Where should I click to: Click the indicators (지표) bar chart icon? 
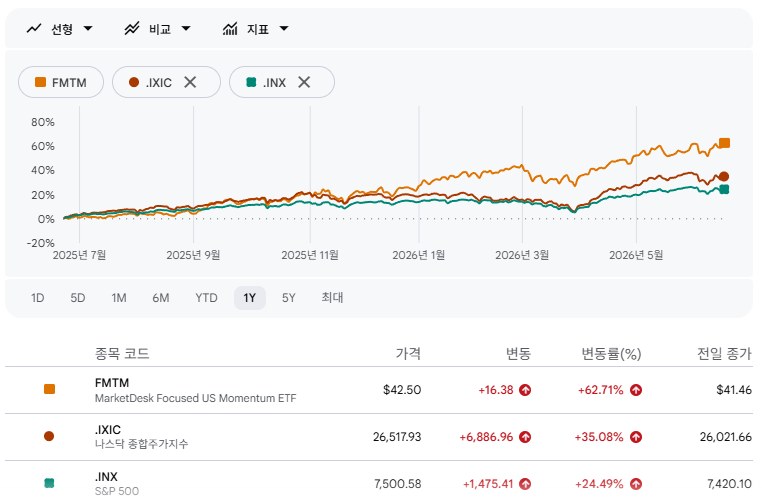click(x=230, y=29)
